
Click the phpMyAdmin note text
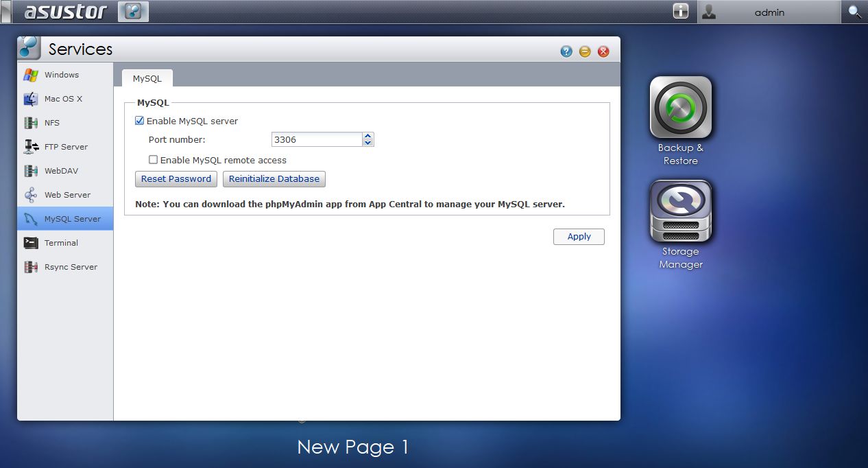point(350,204)
